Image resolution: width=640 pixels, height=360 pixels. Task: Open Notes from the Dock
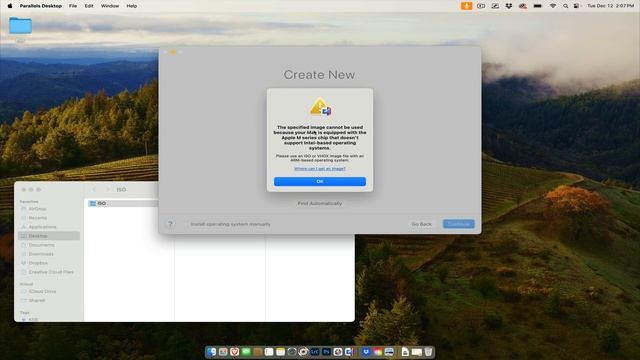click(x=280, y=352)
